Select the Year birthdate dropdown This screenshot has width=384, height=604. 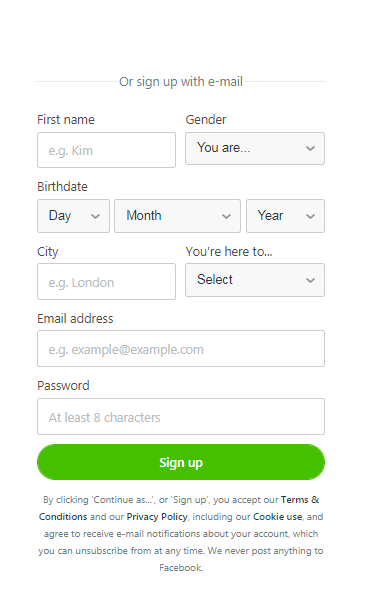(x=285, y=216)
